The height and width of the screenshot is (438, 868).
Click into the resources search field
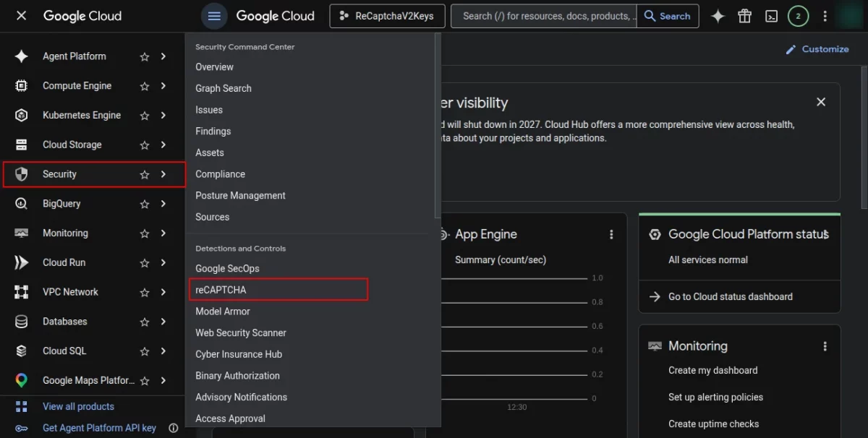pyautogui.click(x=544, y=16)
